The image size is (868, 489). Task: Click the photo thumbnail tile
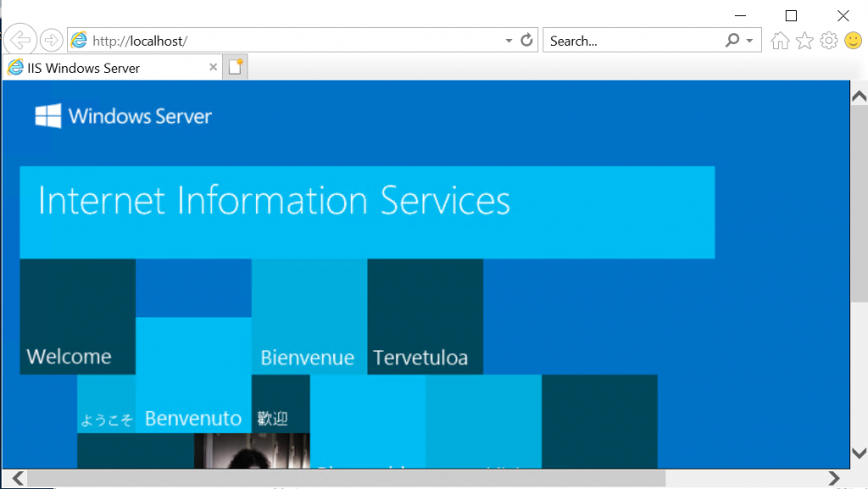[252, 451]
